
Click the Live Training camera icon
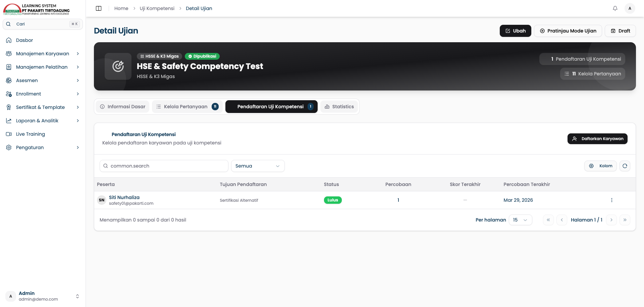click(9, 134)
